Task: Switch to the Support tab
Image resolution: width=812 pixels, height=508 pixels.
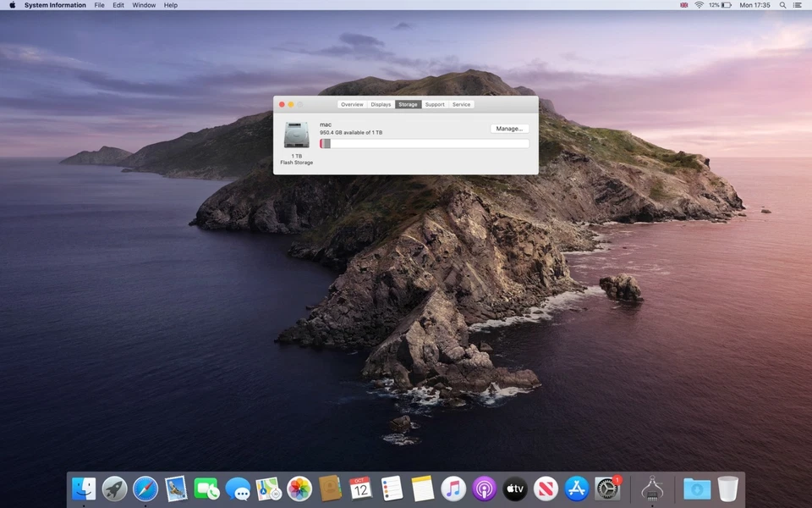Action: coord(435,105)
